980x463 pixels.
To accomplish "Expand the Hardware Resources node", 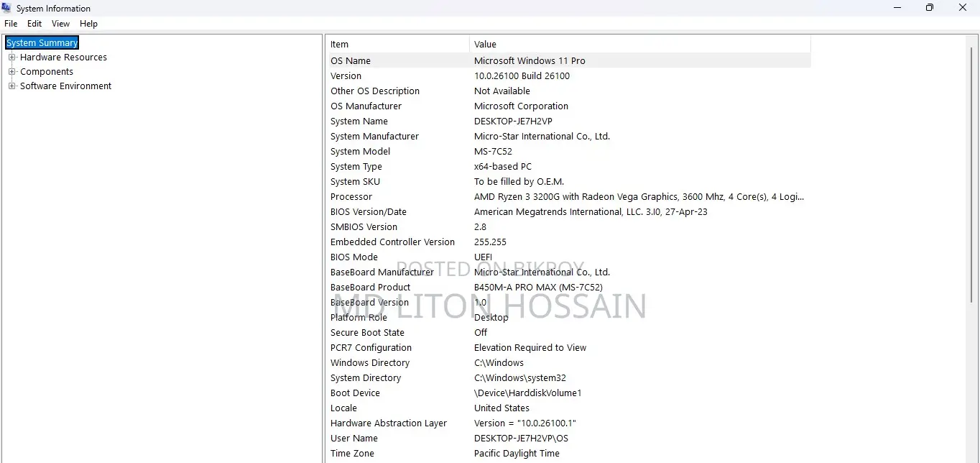I will click(x=11, y=58).
